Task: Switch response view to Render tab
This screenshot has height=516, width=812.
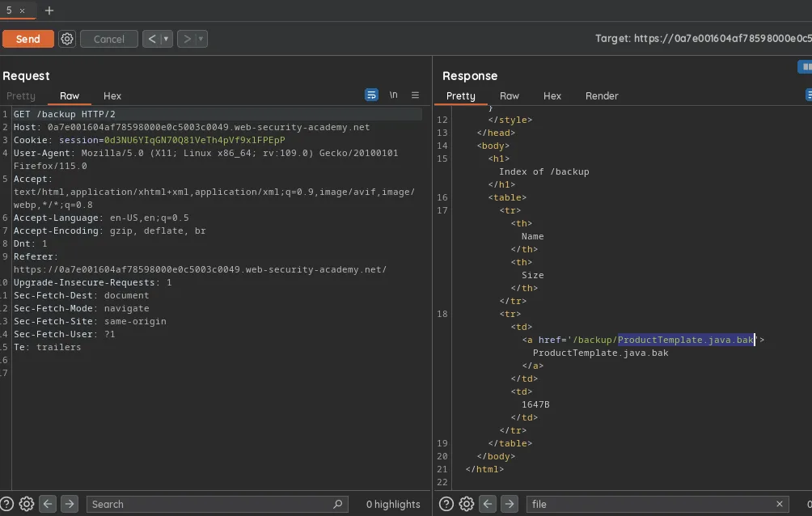Action: click(x=602, y=96)
